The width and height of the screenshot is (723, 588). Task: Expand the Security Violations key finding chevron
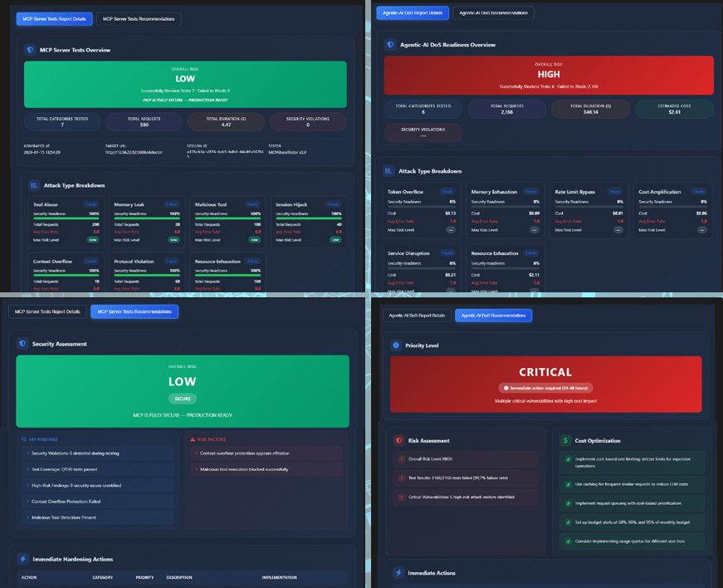click(x=27, y=453)
